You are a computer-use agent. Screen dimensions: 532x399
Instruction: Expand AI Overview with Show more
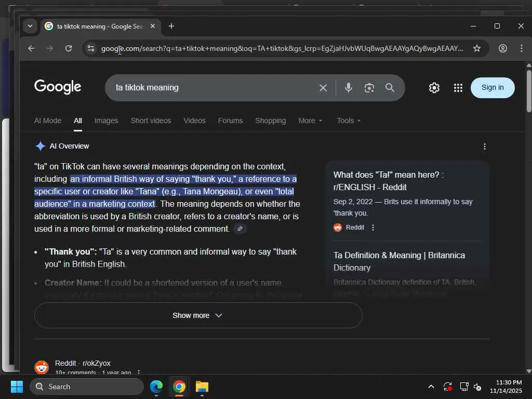[198, 315]
